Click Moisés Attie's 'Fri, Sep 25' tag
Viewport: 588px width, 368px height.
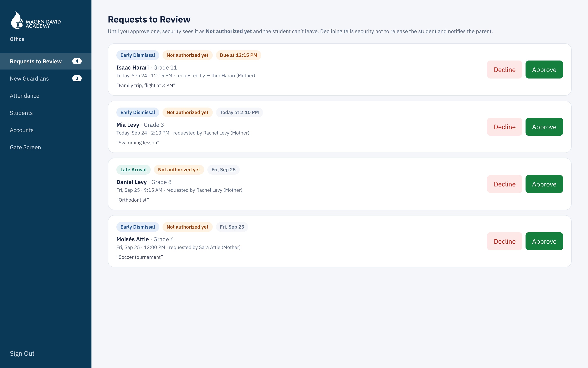(232, 227)
